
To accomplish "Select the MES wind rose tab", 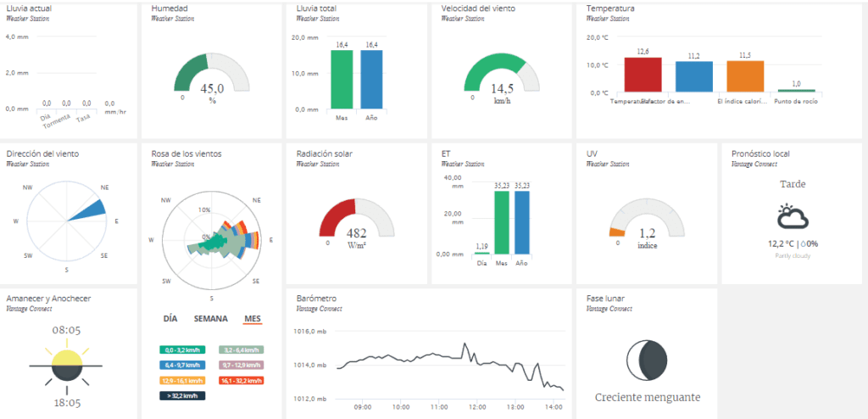I will click(253, 319).
